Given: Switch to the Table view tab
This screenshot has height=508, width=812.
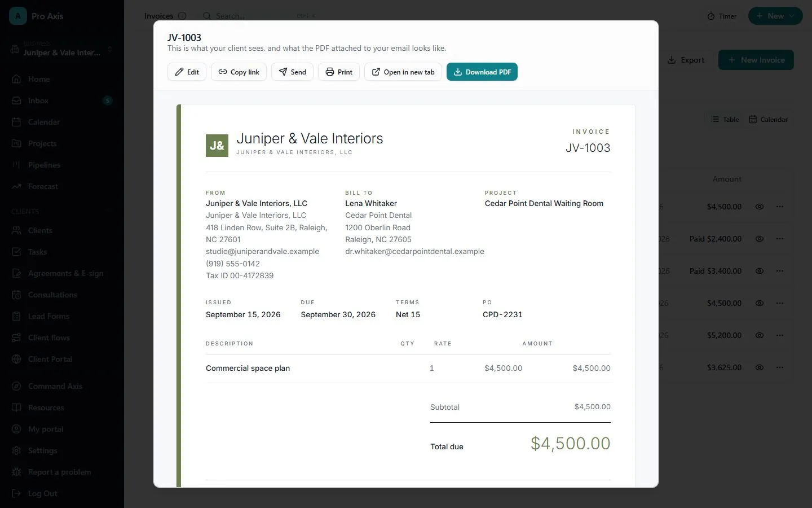Looking at the screenshot, I should click(725, 120).
